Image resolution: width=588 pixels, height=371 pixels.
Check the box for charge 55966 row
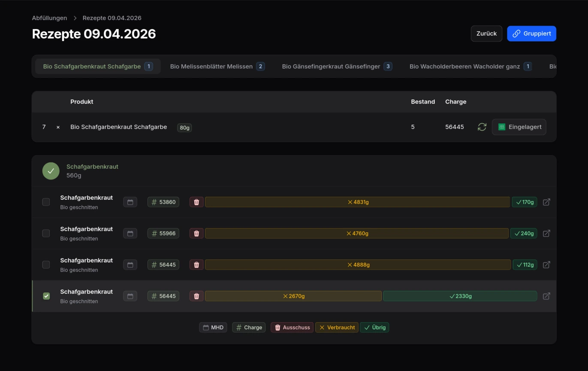46,233
